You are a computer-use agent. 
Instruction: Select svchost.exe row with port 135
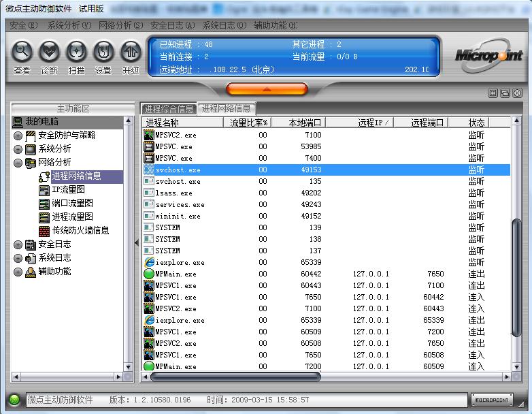[327, 181]
